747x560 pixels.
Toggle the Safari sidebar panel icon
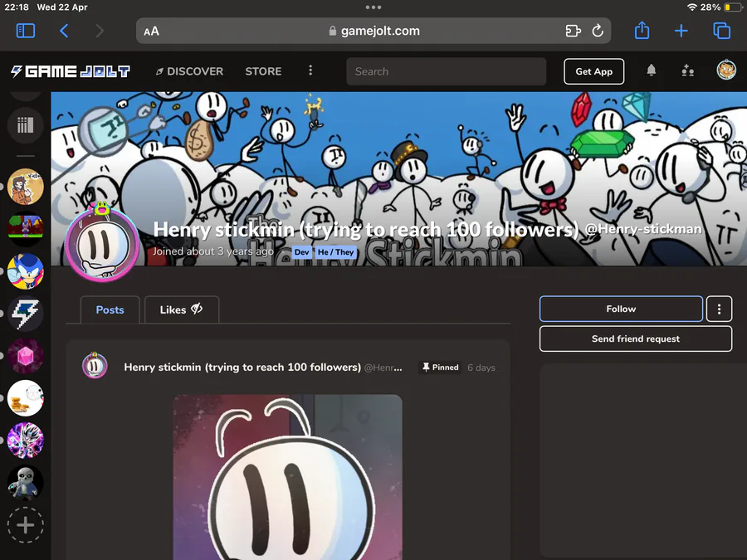(26, 31)
